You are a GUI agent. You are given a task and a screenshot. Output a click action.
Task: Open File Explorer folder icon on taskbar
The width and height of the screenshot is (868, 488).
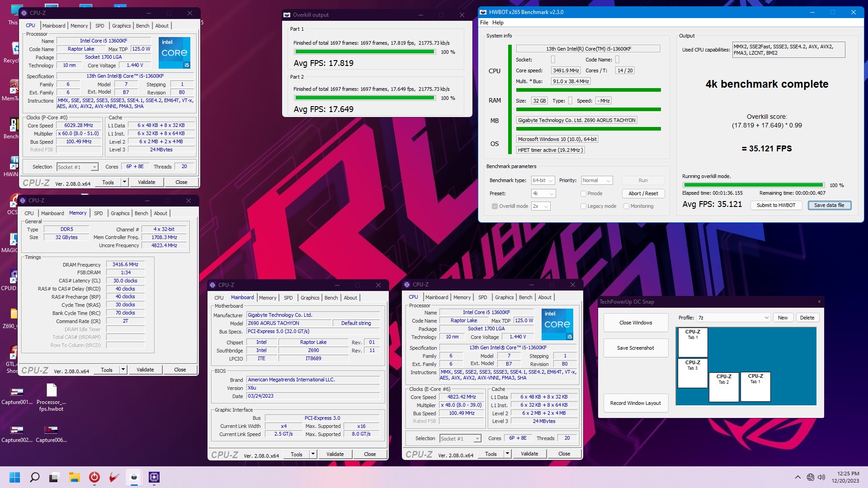[x=74, y=477]
